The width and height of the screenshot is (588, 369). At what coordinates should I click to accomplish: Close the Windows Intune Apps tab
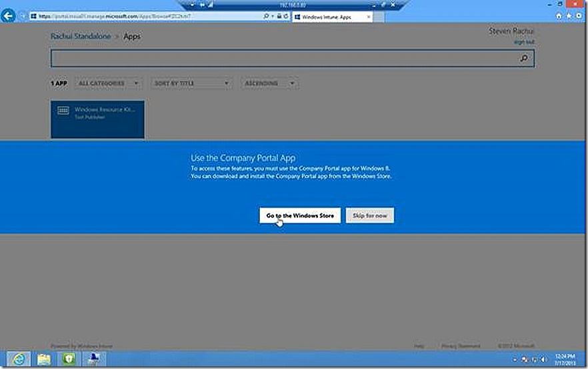click(x=368, y=17)
